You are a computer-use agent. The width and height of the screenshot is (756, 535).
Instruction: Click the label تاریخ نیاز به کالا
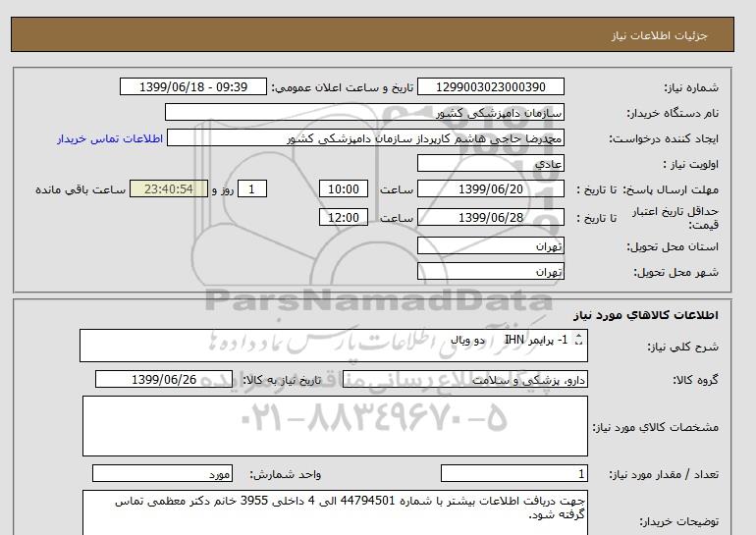coord(282,380)
